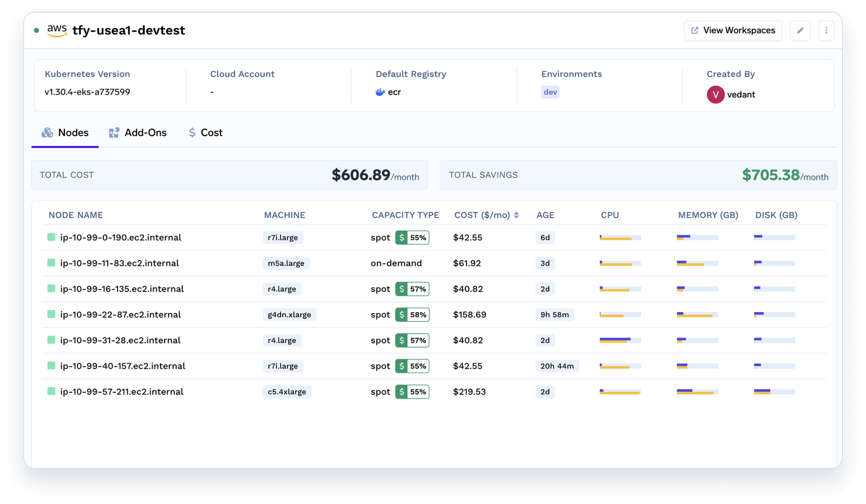Open the three-dot overflow menu
Image resolution: width=866 pixels, height=504 pixels.
[x=826, y=30]
